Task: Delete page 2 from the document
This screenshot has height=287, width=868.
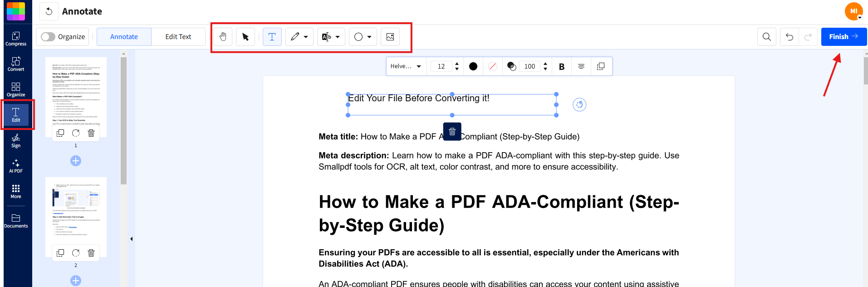Action: click(x=91, y=253)
